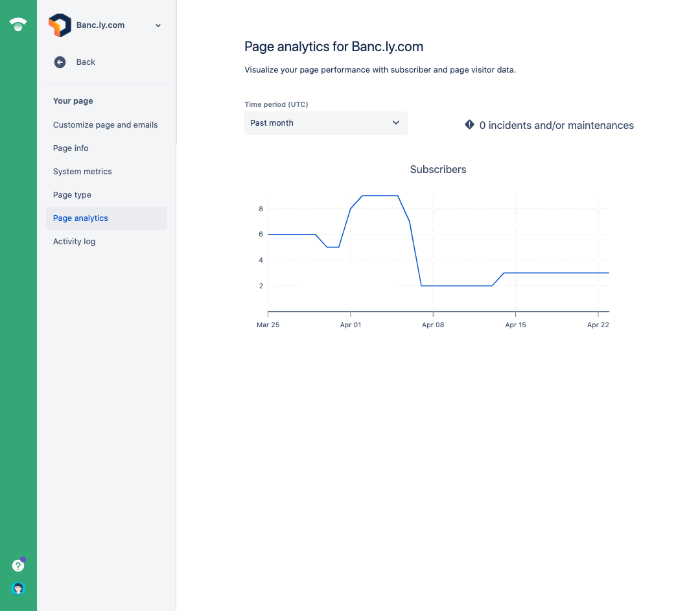Open the Past month time period dropdown
700x611 pixels.
(x=326, y=123)
